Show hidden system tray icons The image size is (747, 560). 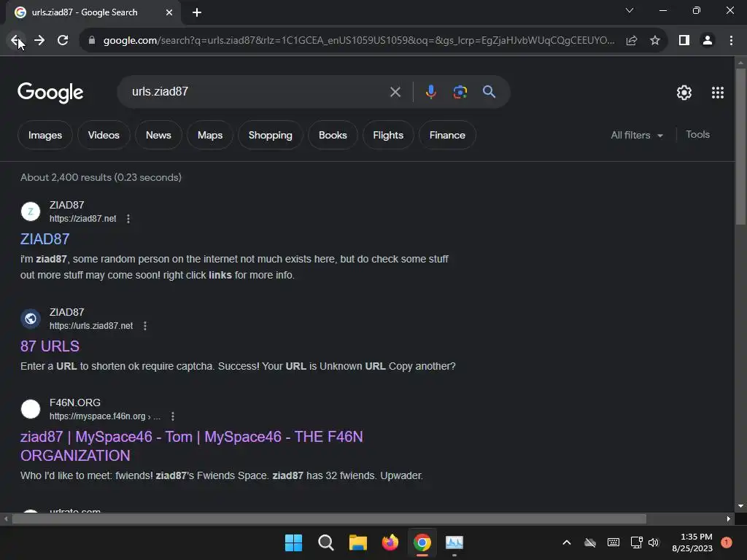(x=566, y=542)
